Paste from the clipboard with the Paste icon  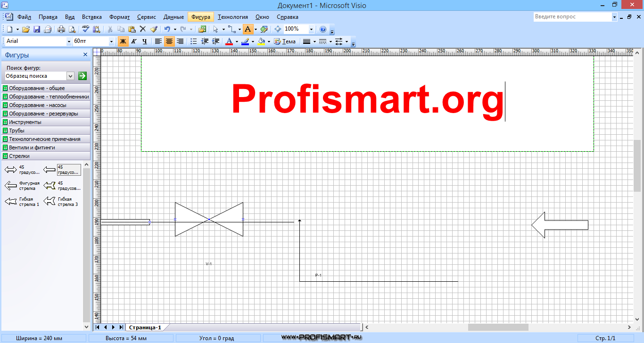tap(132, 29)
